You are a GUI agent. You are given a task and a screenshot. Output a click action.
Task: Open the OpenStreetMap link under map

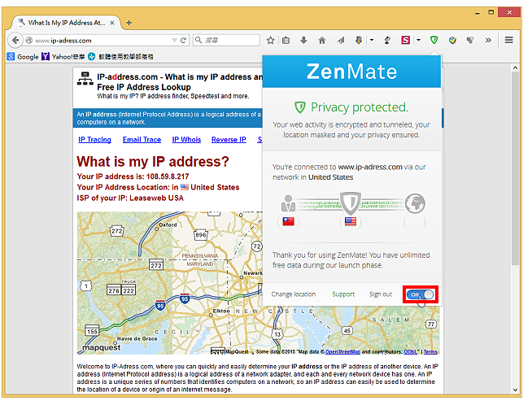point(342,352)
